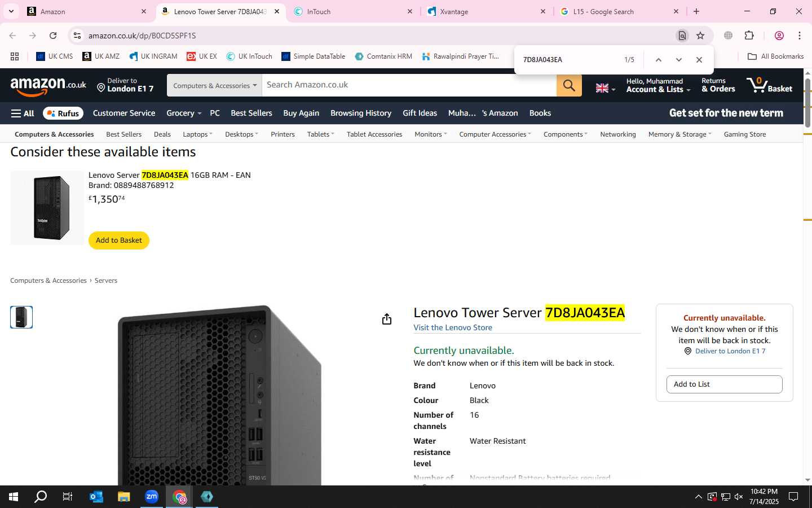
Task: Open the site information icon in address bar
Action: coord(77,36)
